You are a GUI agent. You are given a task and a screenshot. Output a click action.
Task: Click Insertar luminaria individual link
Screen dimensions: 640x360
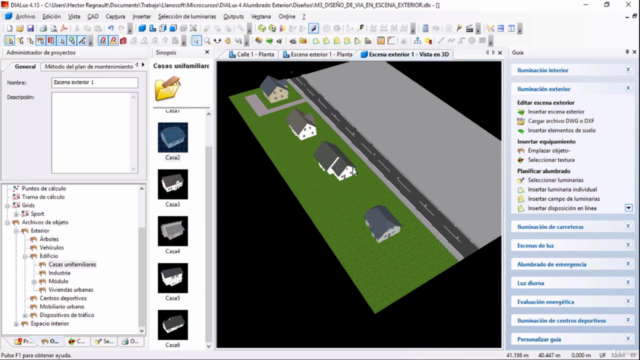click(562, 189)
